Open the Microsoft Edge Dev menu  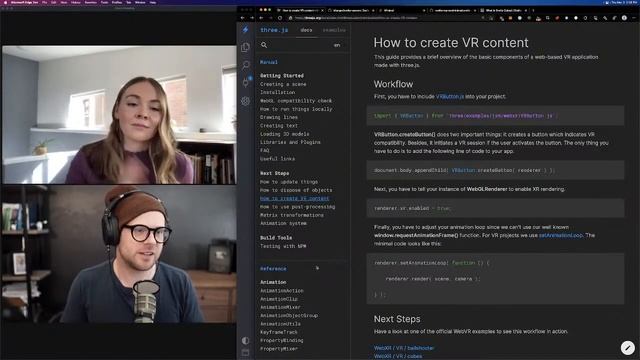[24, 2]
